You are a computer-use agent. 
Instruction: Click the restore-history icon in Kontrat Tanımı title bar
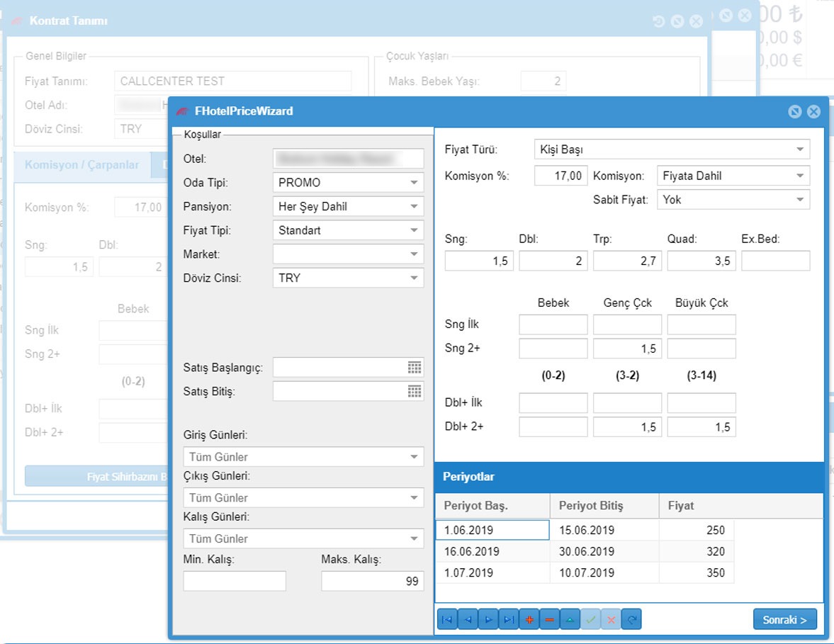click(x=658, y=21)
